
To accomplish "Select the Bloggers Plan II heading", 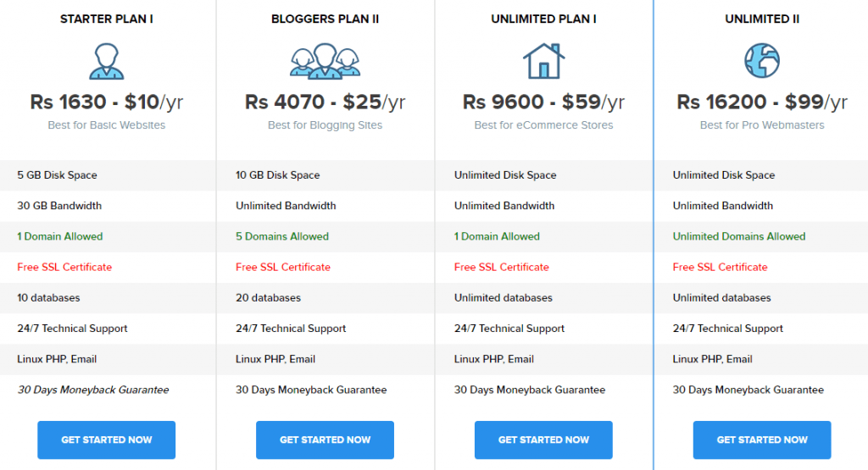I will tap(325, 19).
